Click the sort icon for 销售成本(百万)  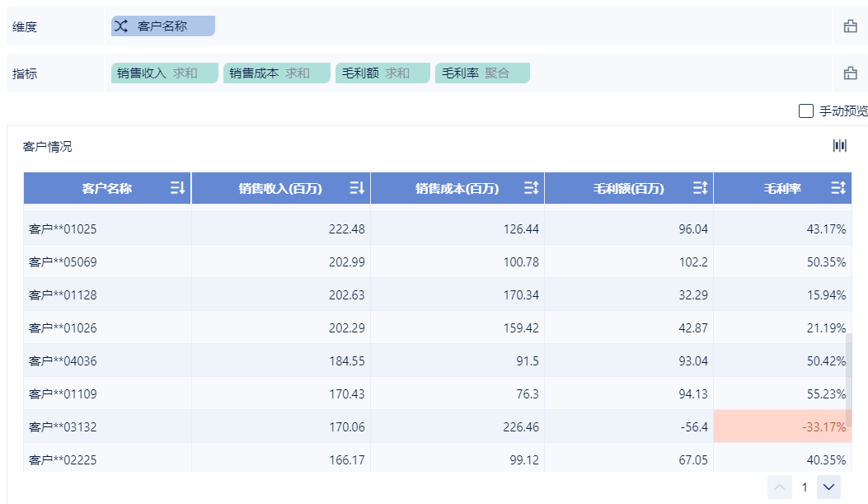(531, 188)
